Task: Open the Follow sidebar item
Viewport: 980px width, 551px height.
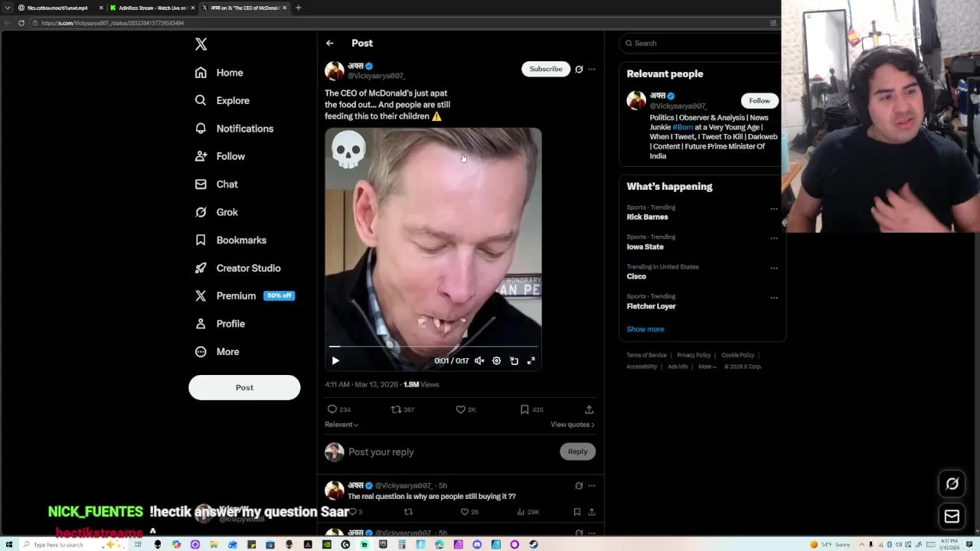Action: click(220, 156)
